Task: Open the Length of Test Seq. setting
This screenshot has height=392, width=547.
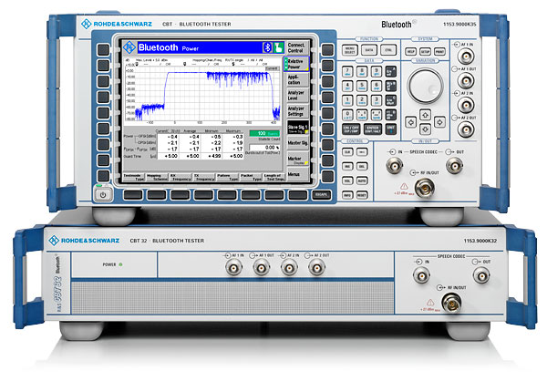Action: (273, 177)
